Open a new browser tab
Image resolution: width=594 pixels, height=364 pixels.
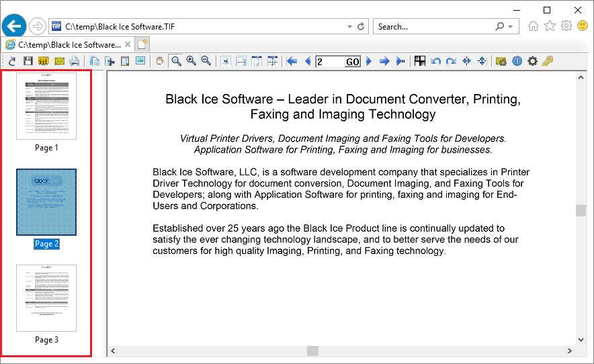tap(142, 44)
